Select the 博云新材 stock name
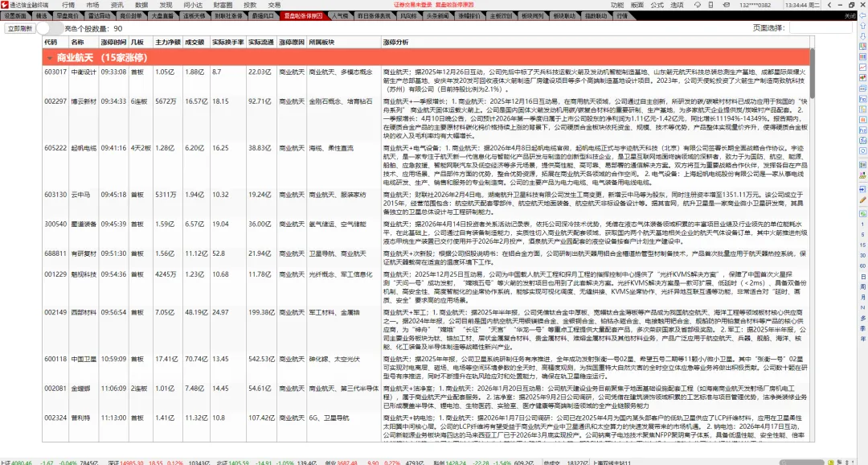The height and width of the screenshot is (465, 868). click(84, 101)
